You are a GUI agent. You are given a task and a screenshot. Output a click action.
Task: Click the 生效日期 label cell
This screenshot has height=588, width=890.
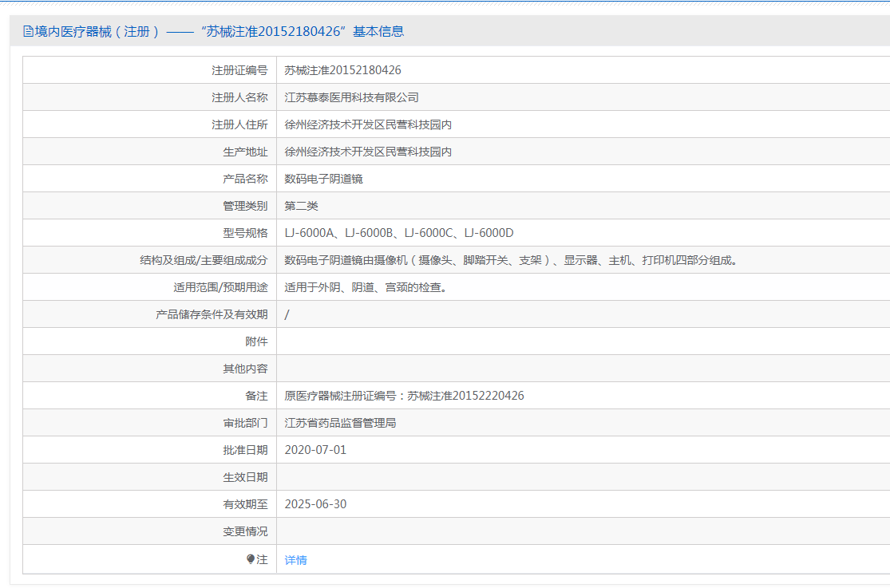[150, 477]
